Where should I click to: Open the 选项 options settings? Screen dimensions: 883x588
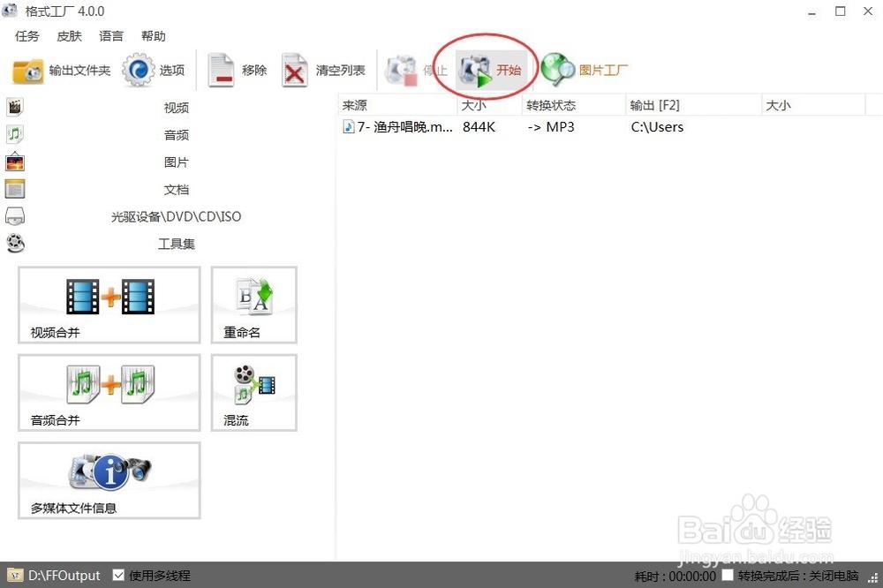click(x=155, y=70)
